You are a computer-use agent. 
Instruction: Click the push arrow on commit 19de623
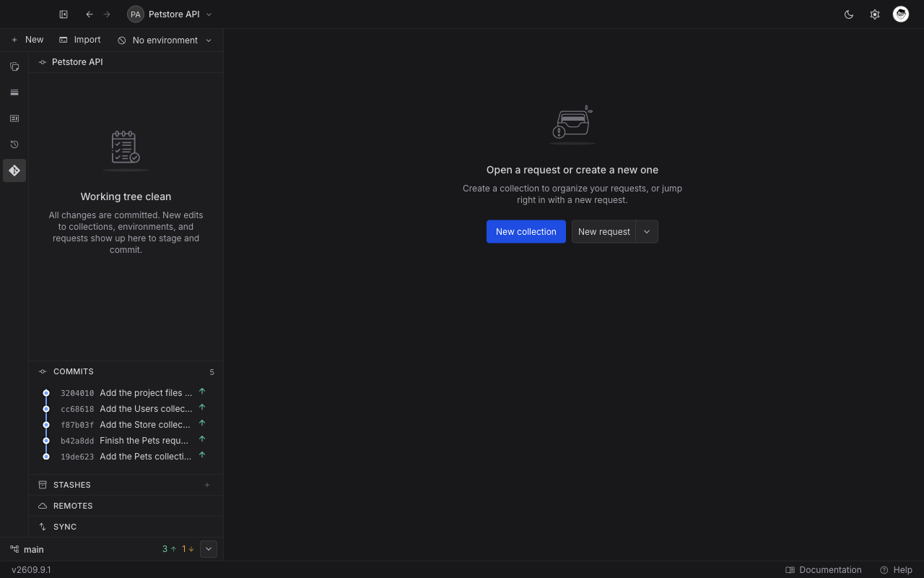click(x=202, y=455)
